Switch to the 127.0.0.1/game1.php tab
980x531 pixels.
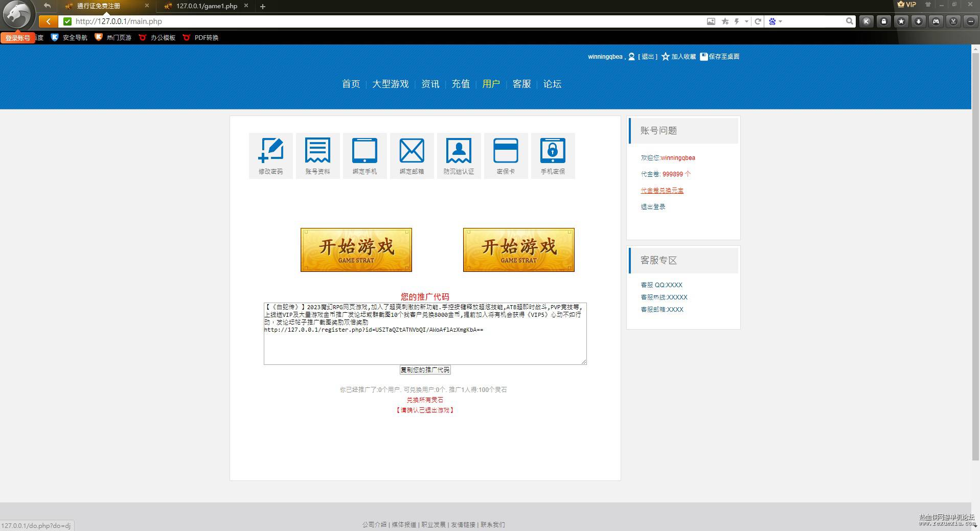(x=207, y=6)
